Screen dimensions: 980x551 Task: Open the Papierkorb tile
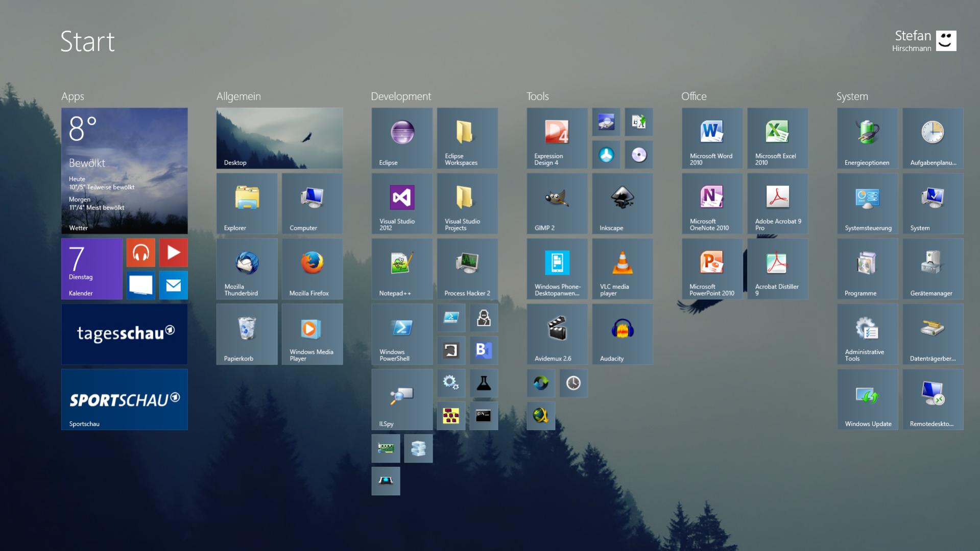(247, 334)
